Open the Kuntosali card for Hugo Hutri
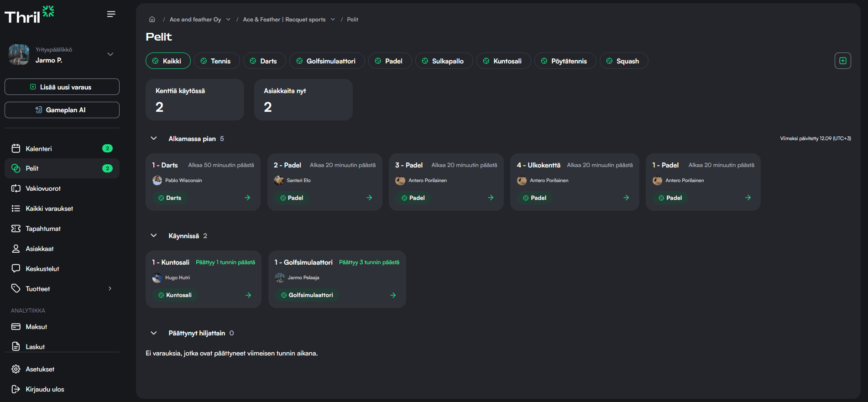Screen dimensions: 868x402 [203, 279]
